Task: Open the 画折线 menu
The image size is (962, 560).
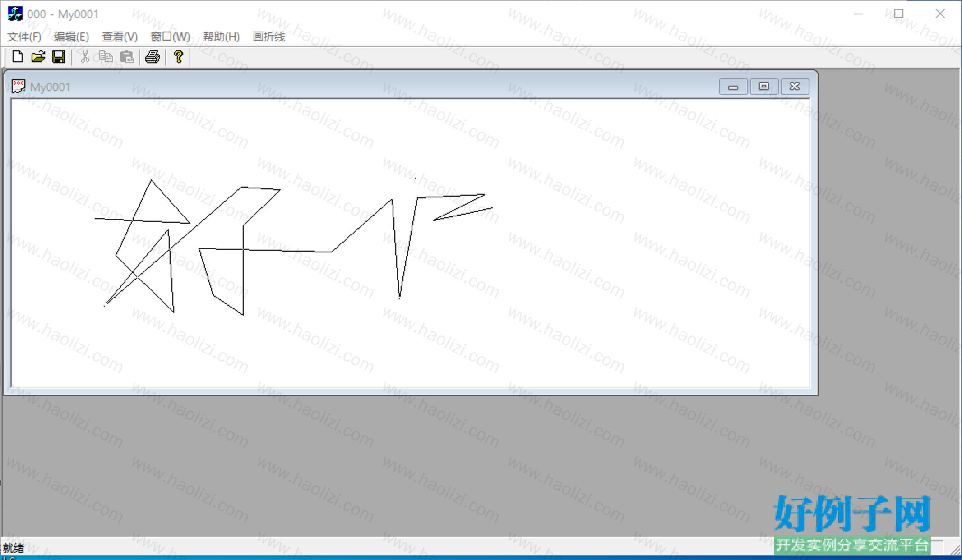Action: tap(269, 37)
